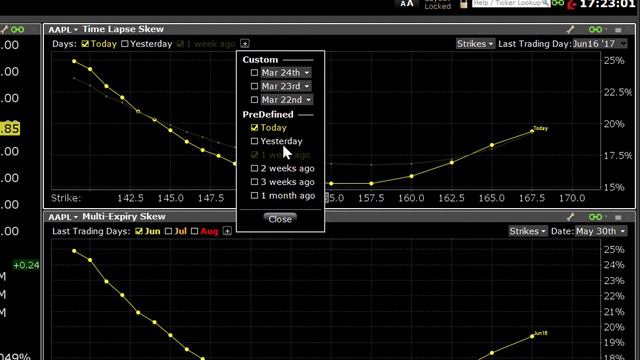640x360 pixels.
Task: Open Strikes dropdown in Multi-Expiry Skew
Action: 527,231
